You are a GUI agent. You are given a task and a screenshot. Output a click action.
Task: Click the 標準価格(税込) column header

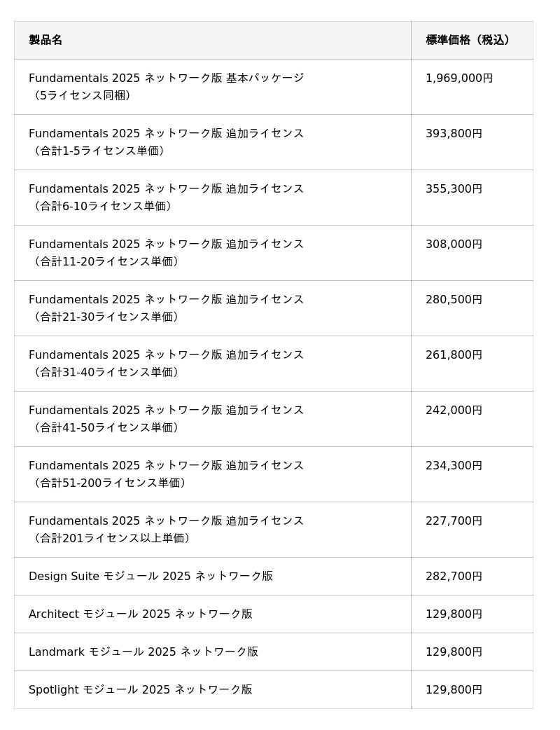point(468,40)
